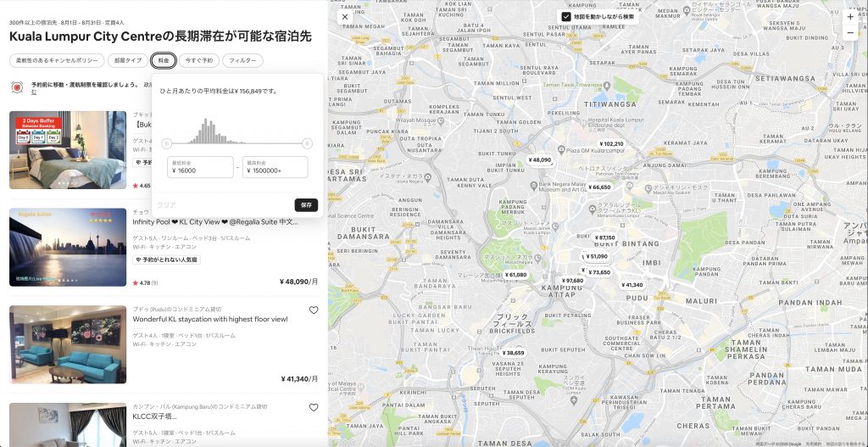Select the ¥38,659 map price marker
Screen dimensions: 868x447
[514, 353]
